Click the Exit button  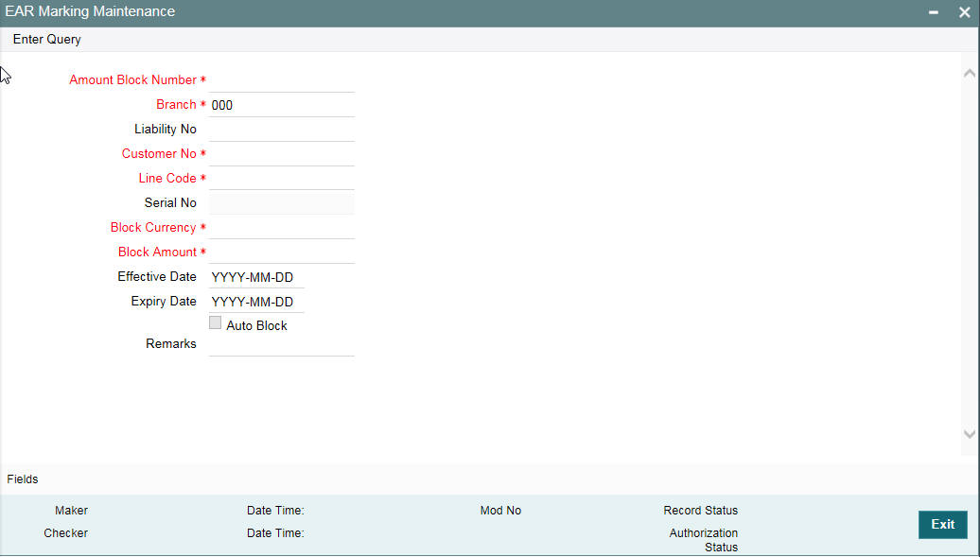[x=942, y=525]
